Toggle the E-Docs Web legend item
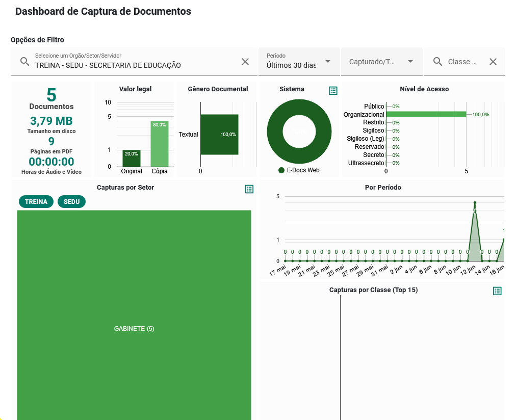The image size is (516, 420). (x=299, y=170)
